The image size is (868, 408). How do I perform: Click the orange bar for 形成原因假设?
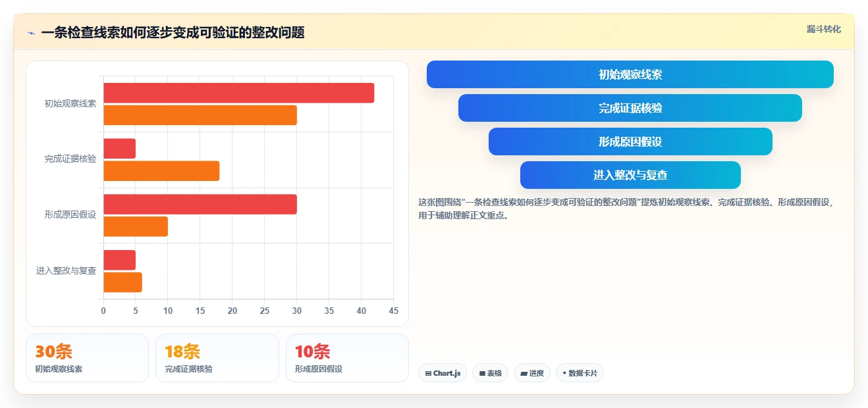136,226
